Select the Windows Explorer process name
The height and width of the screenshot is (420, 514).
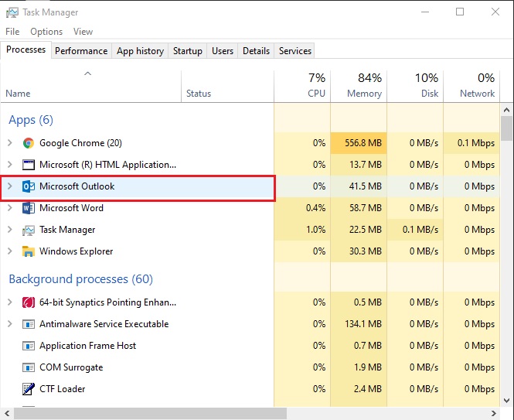click(x=76, y=251)
